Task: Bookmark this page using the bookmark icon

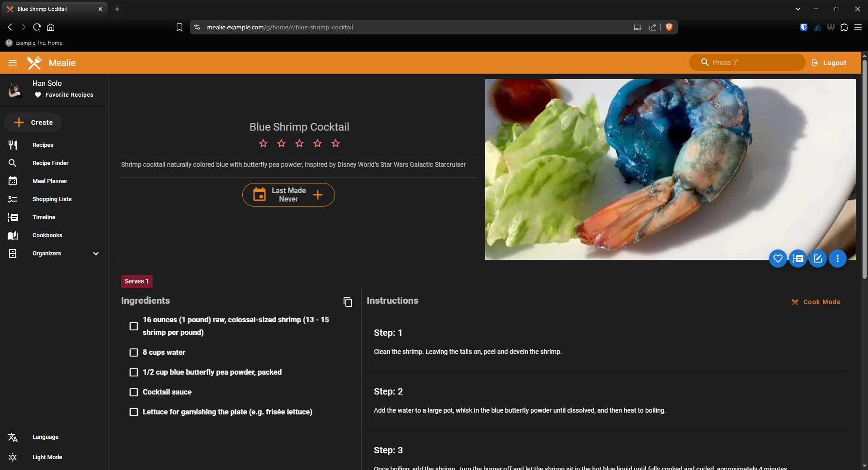Action: 179,27
